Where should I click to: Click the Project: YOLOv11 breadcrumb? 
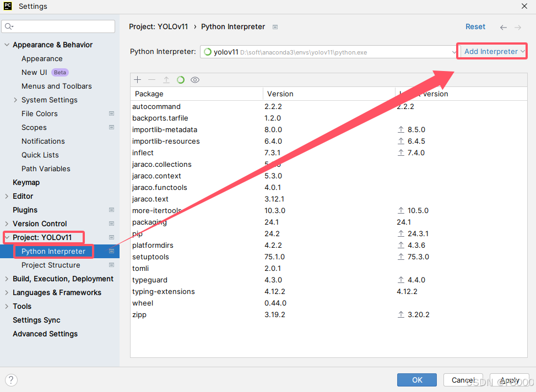pyautogui.click(x=159, y=26)
